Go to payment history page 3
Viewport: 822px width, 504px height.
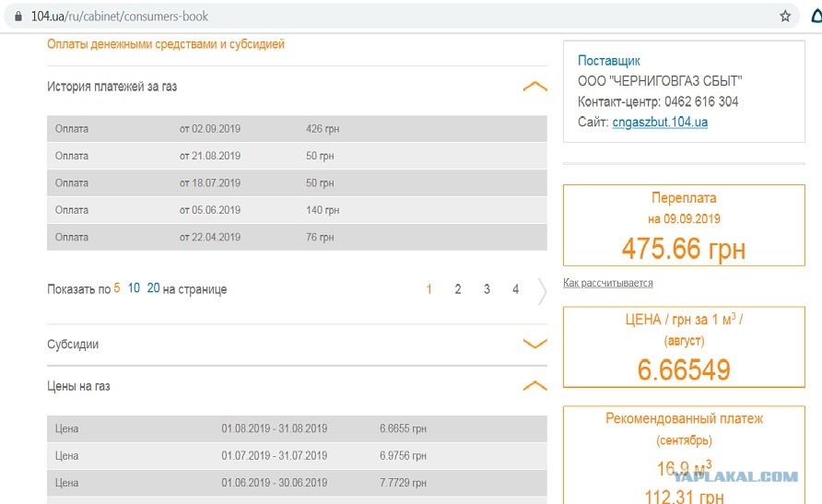coord(487,289)
